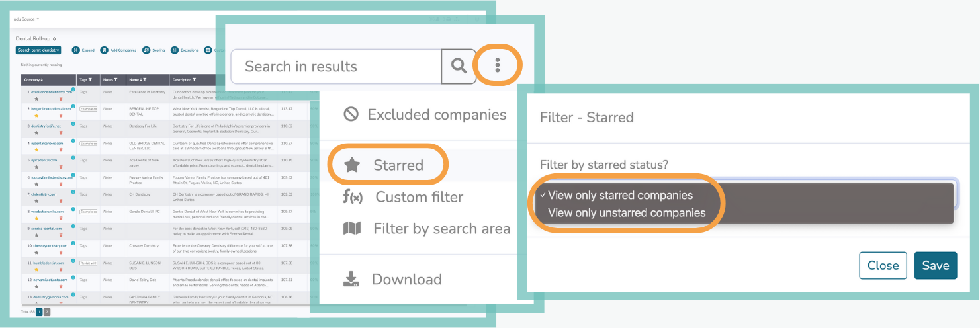This screenshot has height=328, width=980.
Task: Select View only starred companies option
Action: pyautogui.click(x=620, y=195)
